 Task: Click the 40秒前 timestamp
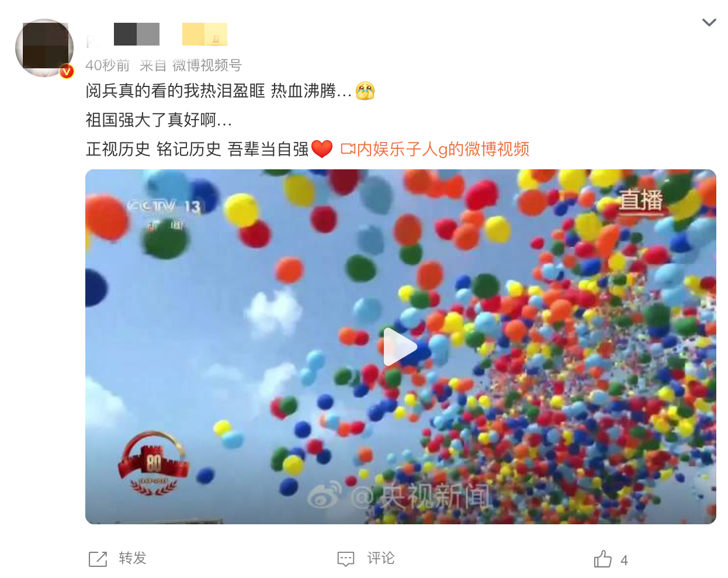pyautogui.click(x=108, y=65)
